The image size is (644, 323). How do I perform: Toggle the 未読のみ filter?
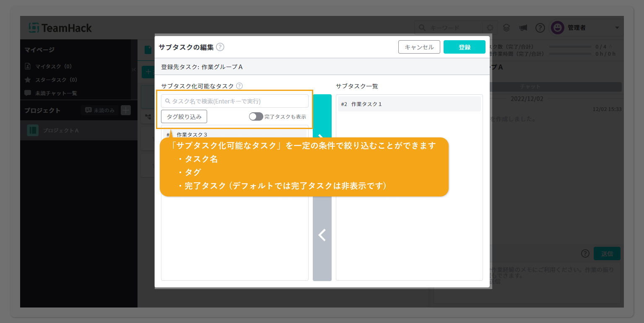click(100, 110)
